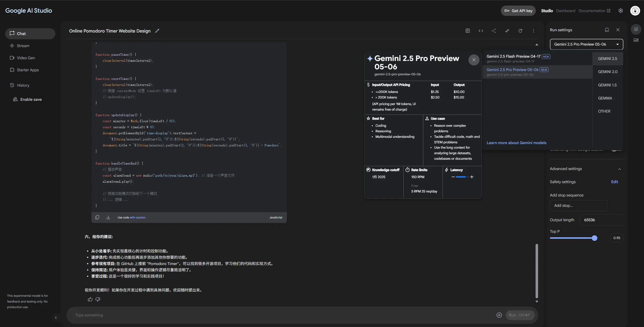Click the Add stop sequence field

tap(579, 206)
